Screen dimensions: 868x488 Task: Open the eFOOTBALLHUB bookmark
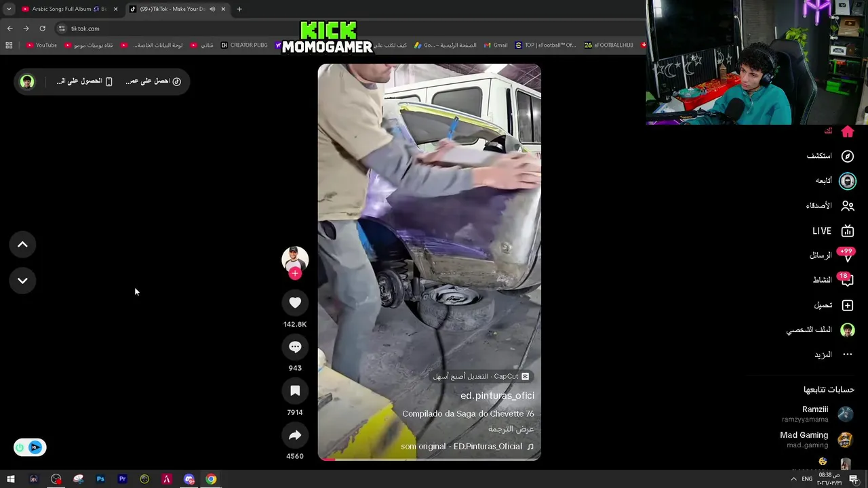tap(608, 45)
